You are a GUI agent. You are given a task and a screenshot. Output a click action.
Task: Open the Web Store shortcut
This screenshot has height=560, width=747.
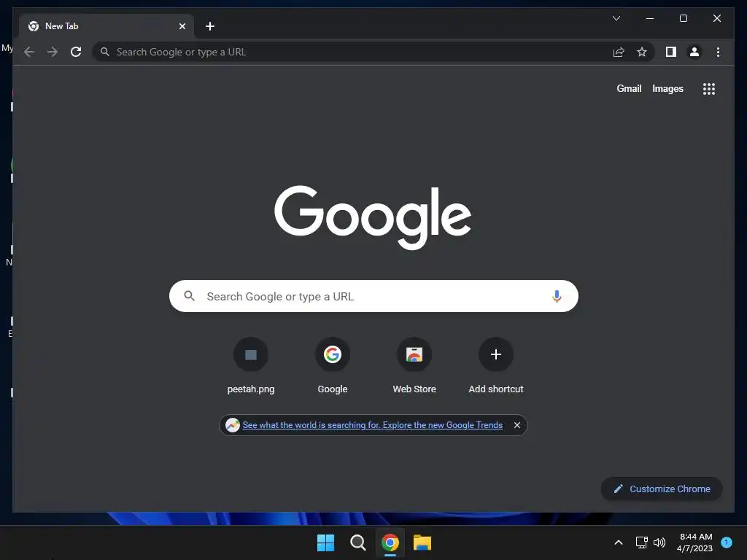click(414, 366)
